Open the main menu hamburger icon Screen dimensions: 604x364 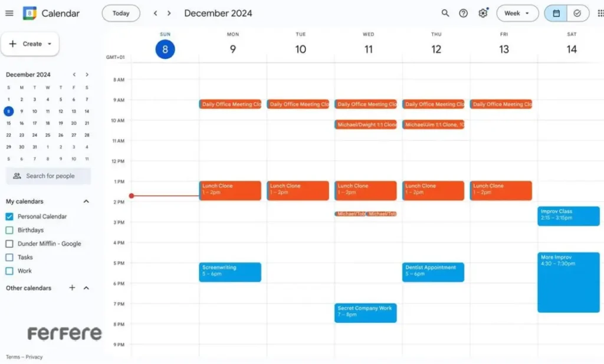tap(9, 13)
